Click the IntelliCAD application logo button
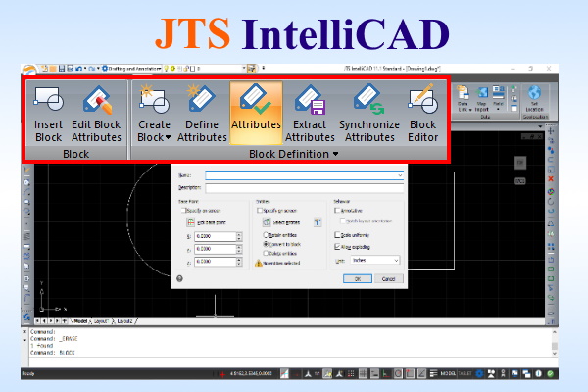Image resolution: width=588 pixels, height=392 pixels. pos(29,70)
